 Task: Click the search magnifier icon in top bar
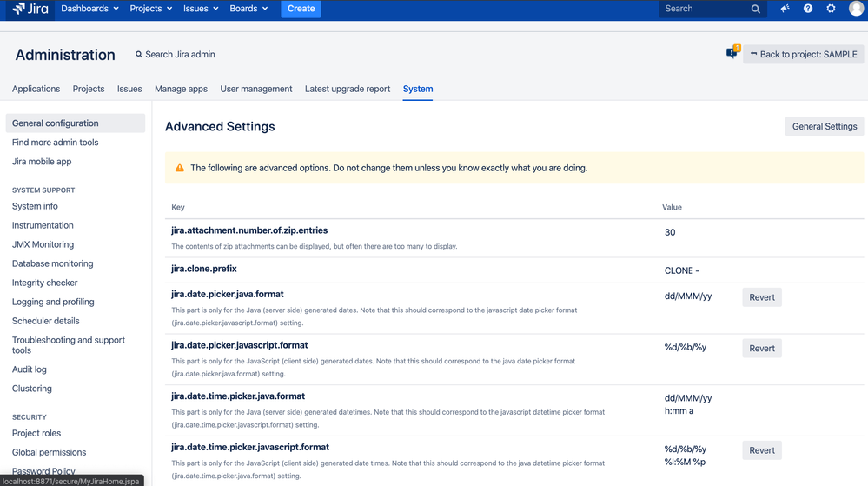click(756, 9)
